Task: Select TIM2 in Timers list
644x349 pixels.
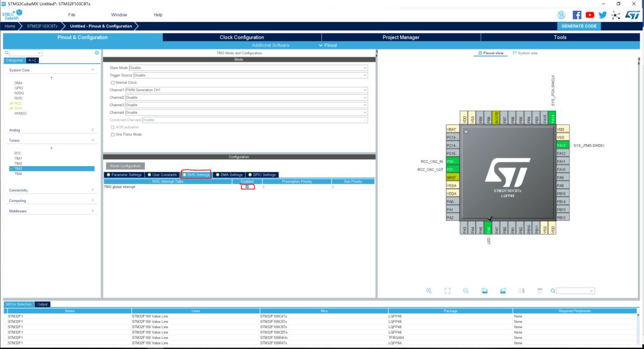Action: tap(18, 163)
